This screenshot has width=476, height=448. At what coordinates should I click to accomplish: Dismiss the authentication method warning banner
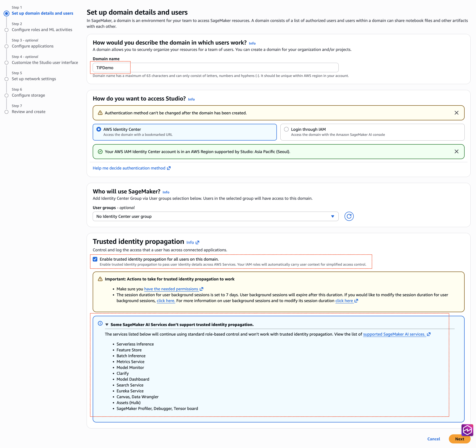456,113
